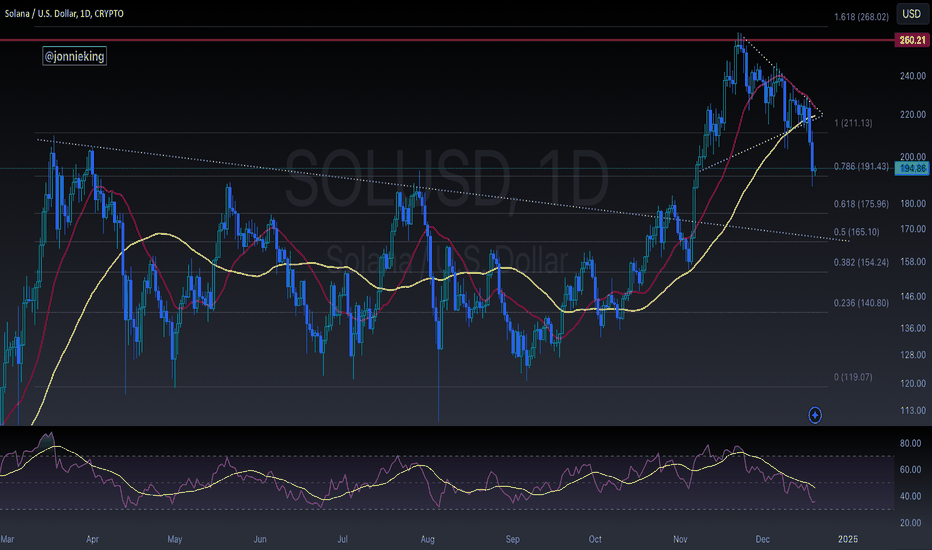Click the 60.00 RSI axis value

pyautogui.click(x=911, y=470)
